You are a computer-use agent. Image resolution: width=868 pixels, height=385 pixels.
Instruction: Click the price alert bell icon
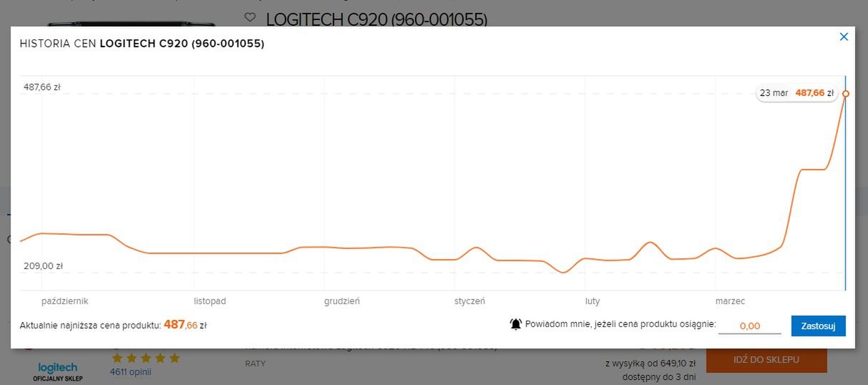[x=516, y=324]
